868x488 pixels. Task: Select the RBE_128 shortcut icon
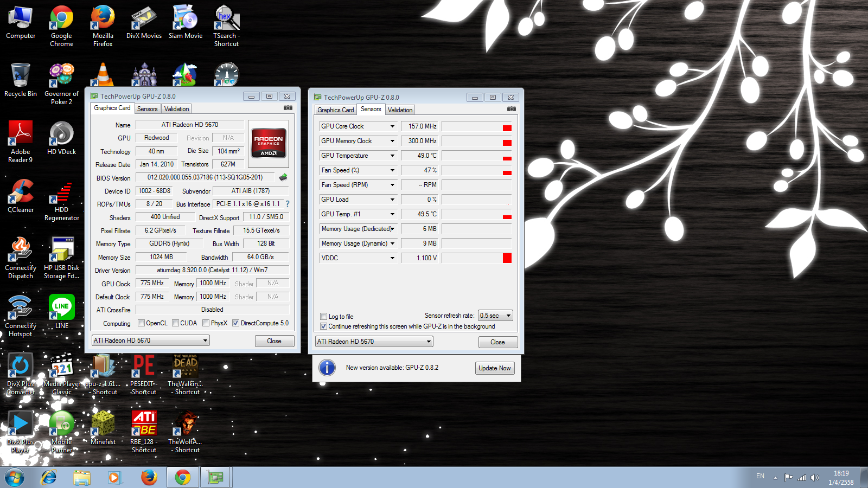click(x=144, y=432)
